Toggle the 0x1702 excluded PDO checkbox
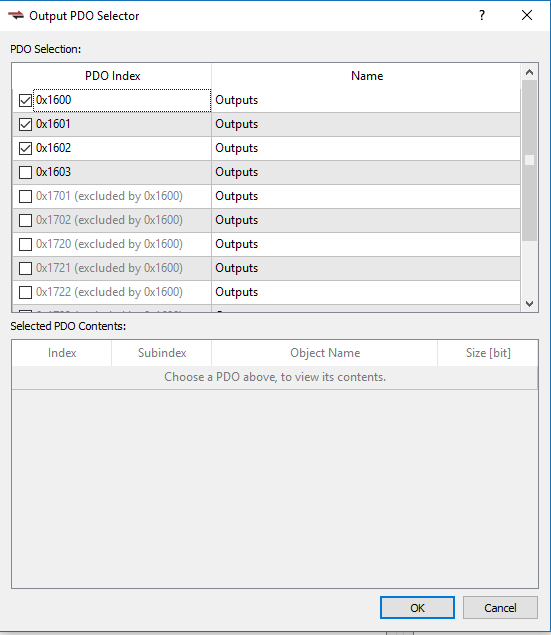This screenshot has width=551, height=635. (26, 220)
